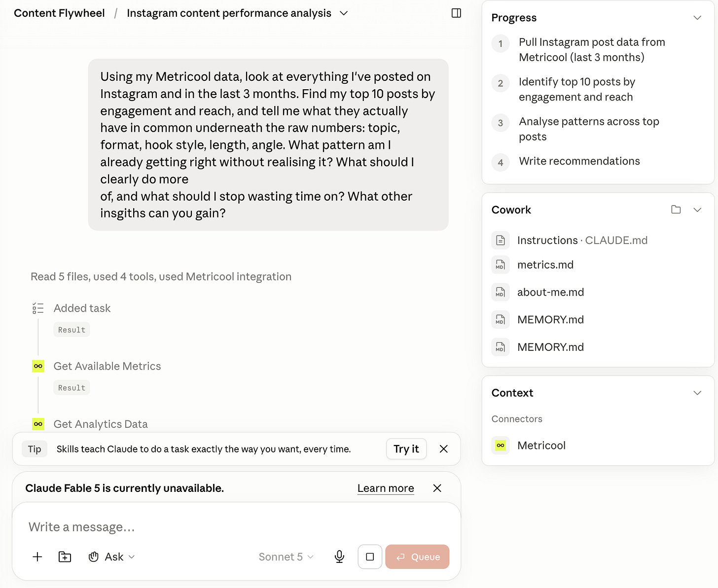718x588 pixels.
Task: Expand the conversation title dropdown
Action: tap(344, 13)
